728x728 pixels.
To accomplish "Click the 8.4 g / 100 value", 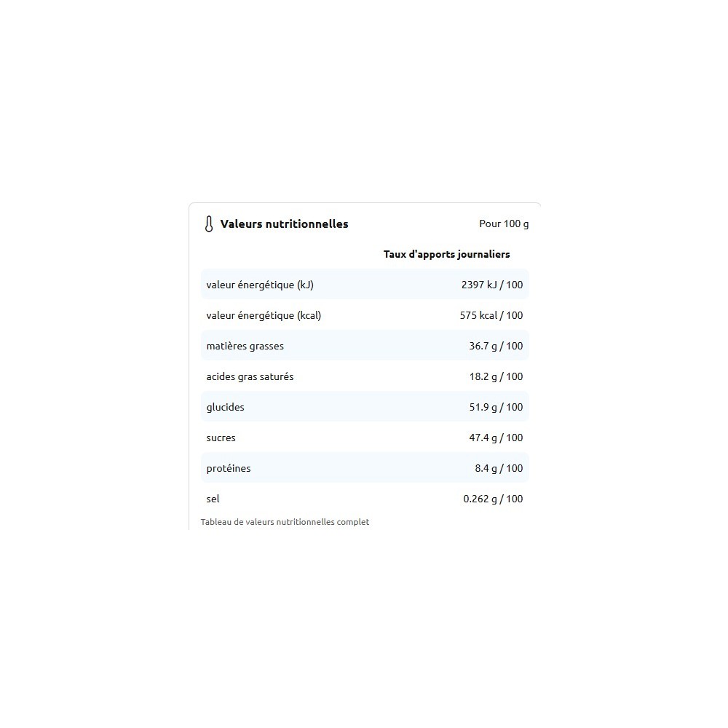I will click(499, 468).
